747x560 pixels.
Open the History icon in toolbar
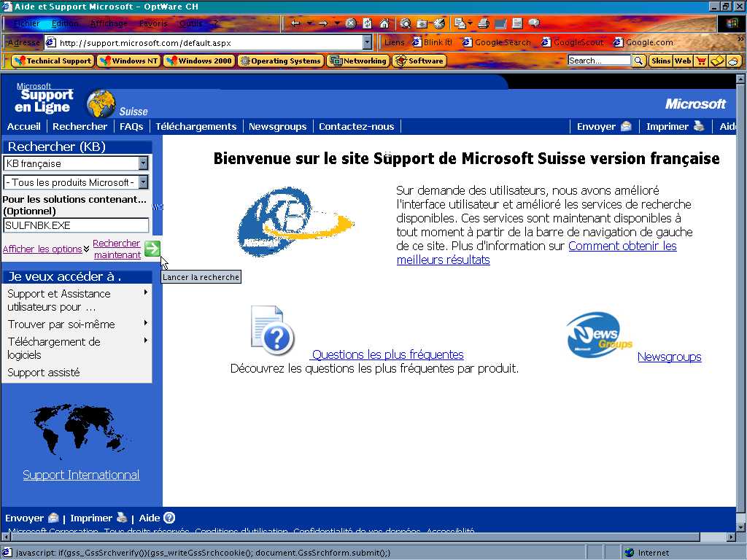(x=439, y=23)
